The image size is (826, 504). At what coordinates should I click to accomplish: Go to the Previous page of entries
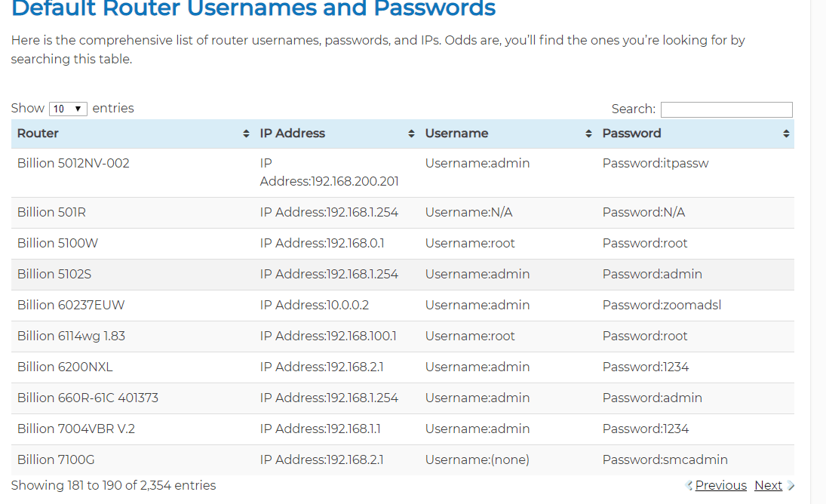720,486
